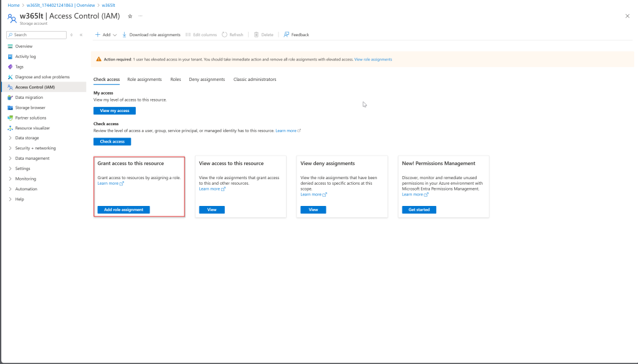This screenshot has width=638, height=364.
Task: Switch to the Check access tab
Action: [x=107, y=80]
